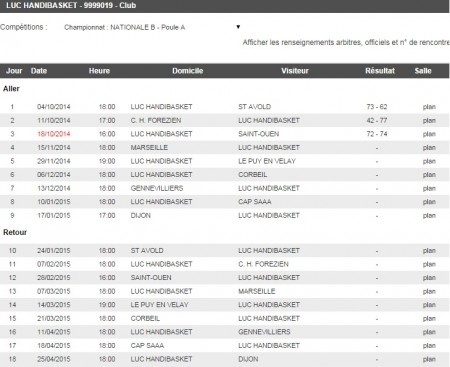Click the Domicile column header
The height and width of the screenshot is (367, 450).
point(187,71)
